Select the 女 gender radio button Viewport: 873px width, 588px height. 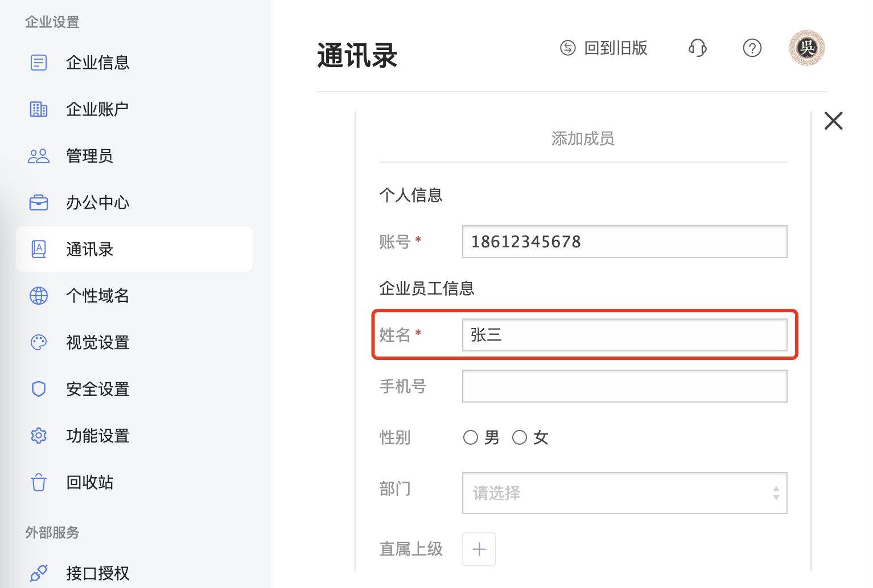520,437
